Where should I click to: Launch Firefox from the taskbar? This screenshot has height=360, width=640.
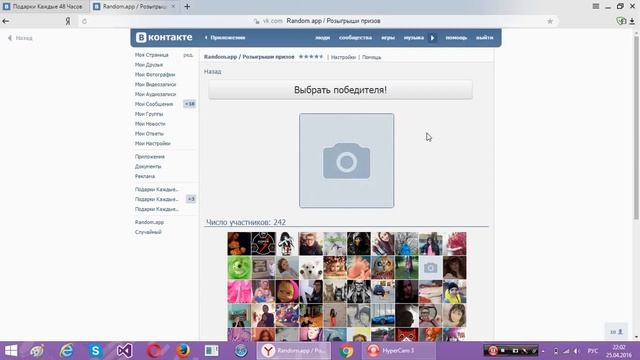[183, 351]
